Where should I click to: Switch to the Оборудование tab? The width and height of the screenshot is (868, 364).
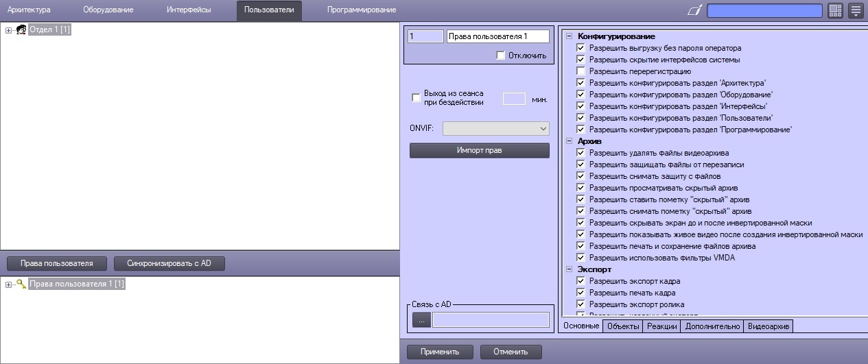click(108, 10)
